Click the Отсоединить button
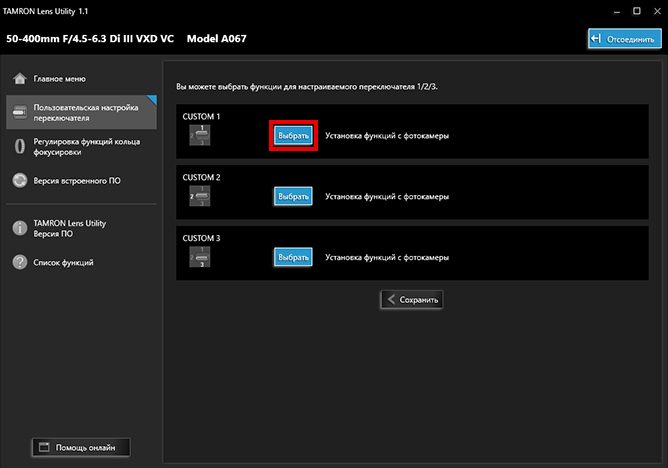Screen dimensions: 668x468 tap(625, 39)
